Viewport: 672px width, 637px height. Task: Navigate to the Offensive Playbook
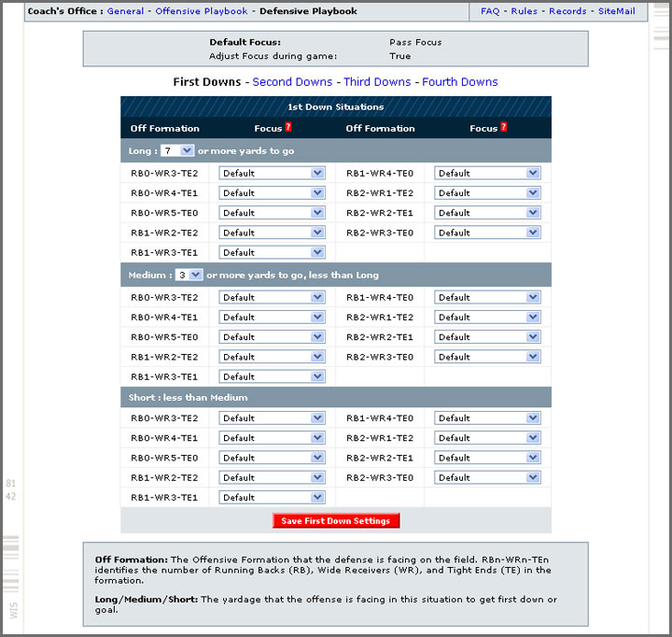click(x=202, y=11)
